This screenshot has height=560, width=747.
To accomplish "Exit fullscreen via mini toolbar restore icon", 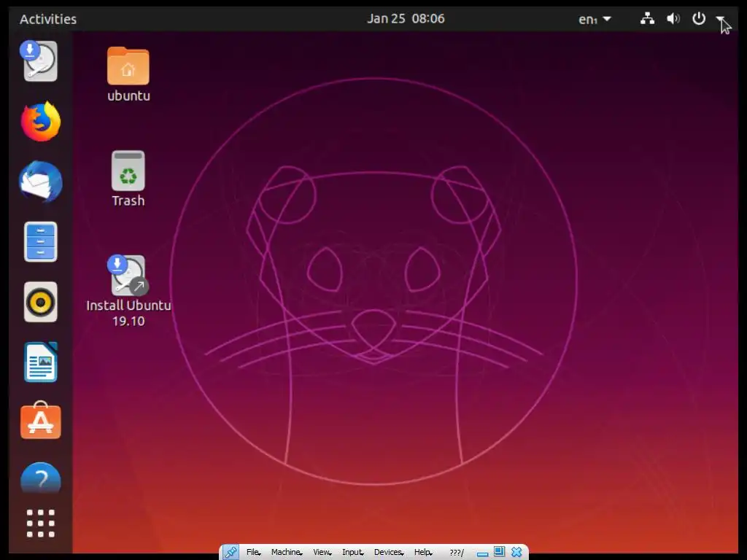I will (x=499, y=552).
